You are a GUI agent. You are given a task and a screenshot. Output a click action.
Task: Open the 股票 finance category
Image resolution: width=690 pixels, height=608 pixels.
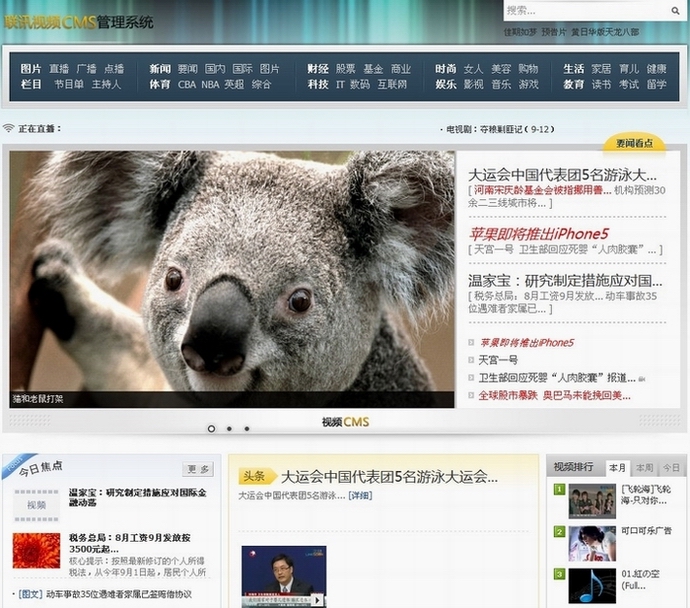pyautogui.click(x=345, y=69)
